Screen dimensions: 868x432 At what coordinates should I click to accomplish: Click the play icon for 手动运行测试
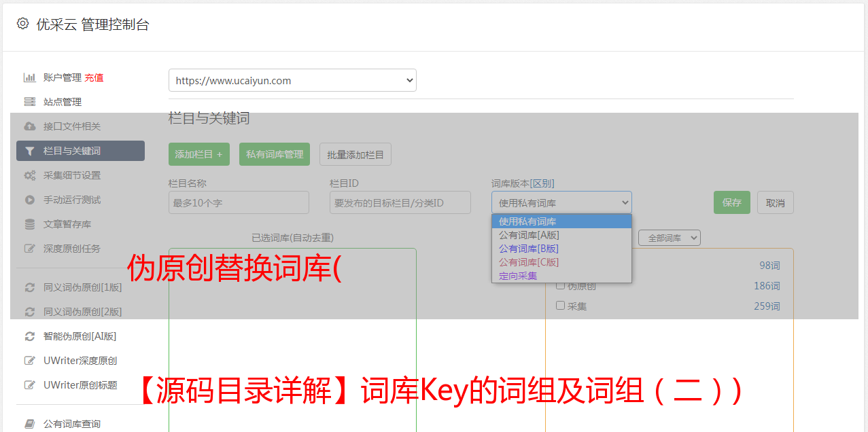30,200
